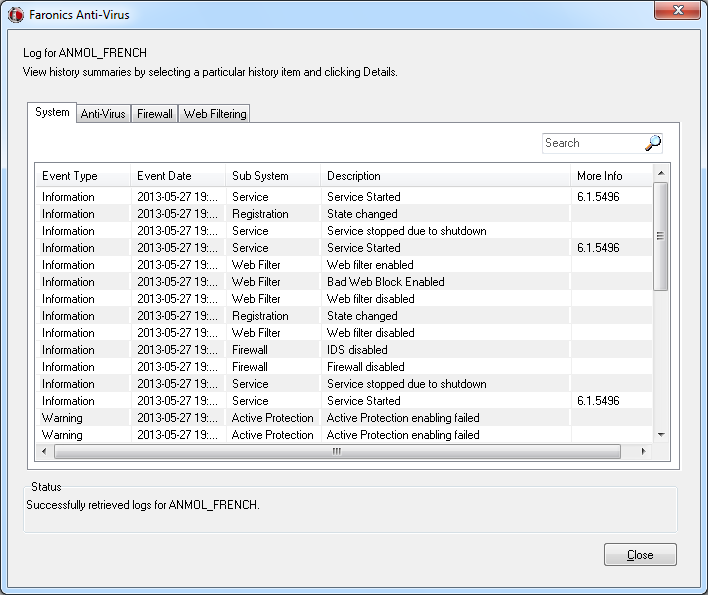Select last Warning 'Active Protection enabling failed' row
The image size is (708, 595).
344,435
